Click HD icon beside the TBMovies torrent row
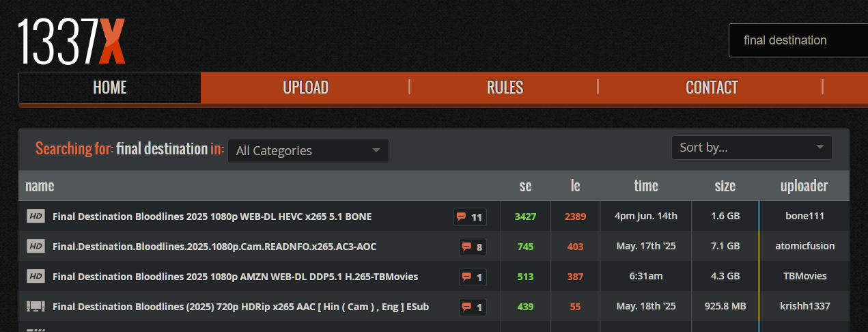The height and width of the screenshot is (332, 868). click(x=36, y=276)
